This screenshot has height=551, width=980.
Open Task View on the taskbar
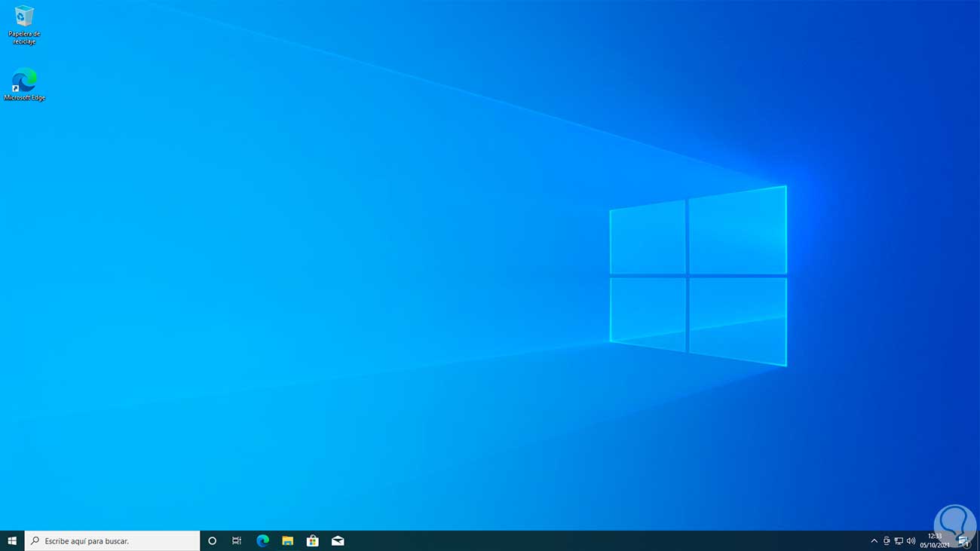tap(237, 540)
